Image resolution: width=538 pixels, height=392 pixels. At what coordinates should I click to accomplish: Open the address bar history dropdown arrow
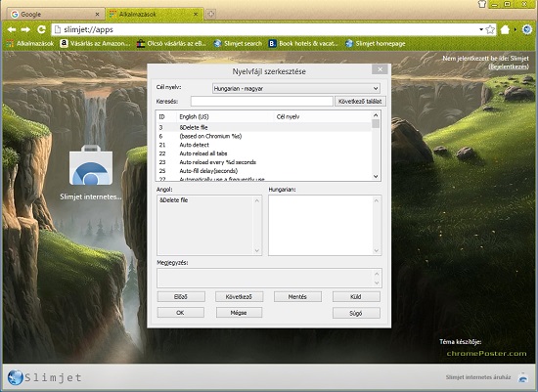481,30
